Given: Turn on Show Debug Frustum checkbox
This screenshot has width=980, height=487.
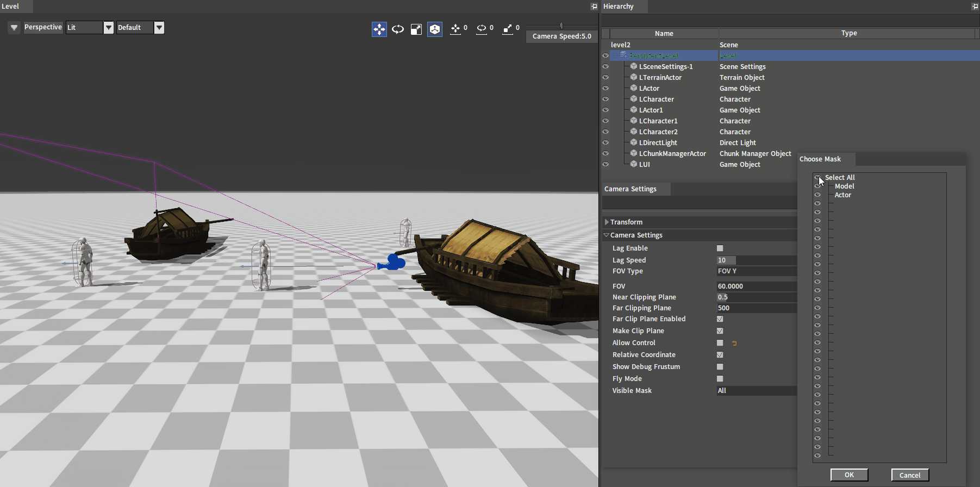Looking at the screenshot, I should pyautogui.click(x=720, y=367).
